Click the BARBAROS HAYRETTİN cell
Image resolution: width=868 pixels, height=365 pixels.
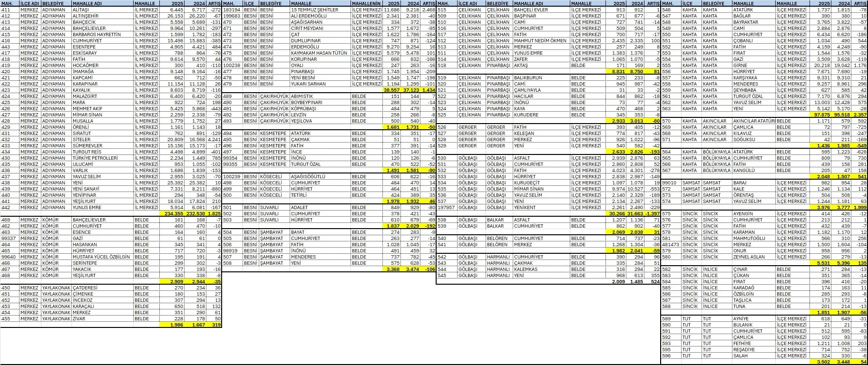[x=97, y=34]
